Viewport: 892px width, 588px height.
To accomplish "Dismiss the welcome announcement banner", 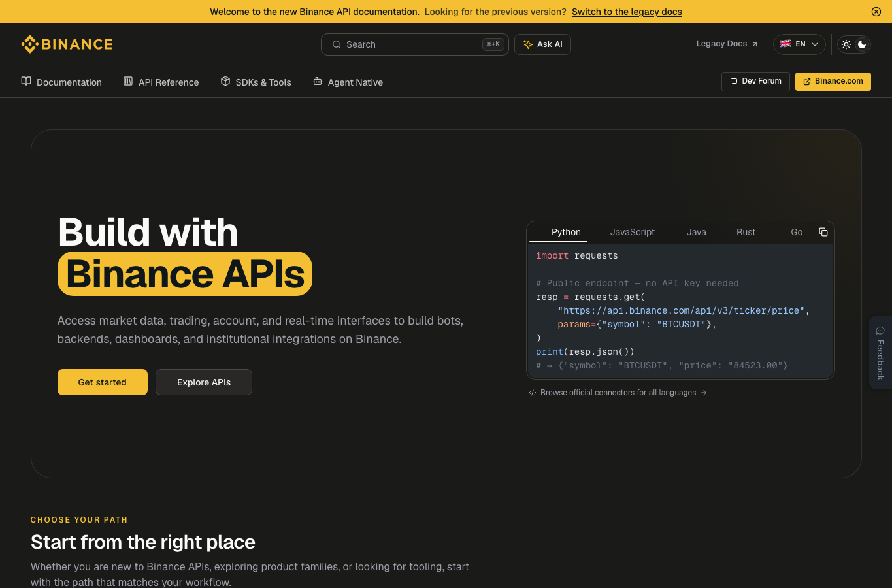I will pyautogui.click(x=876, y=12).
